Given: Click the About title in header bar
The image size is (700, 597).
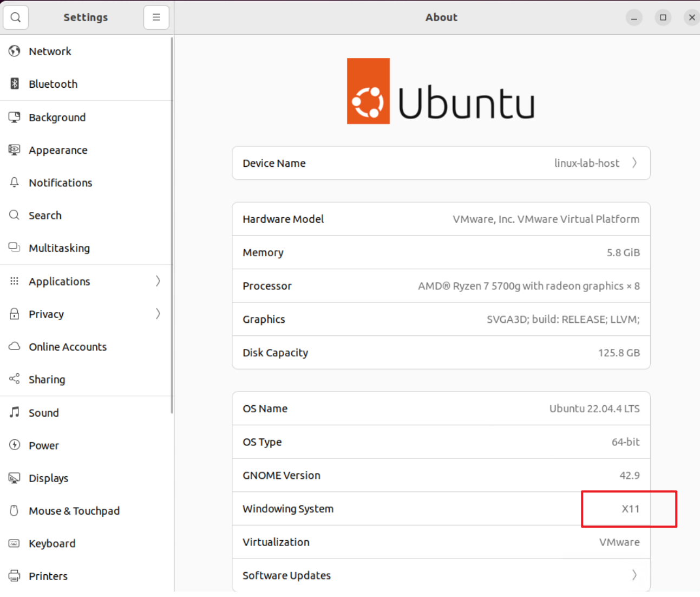Looking at the screenshot, I should (441, 17).
